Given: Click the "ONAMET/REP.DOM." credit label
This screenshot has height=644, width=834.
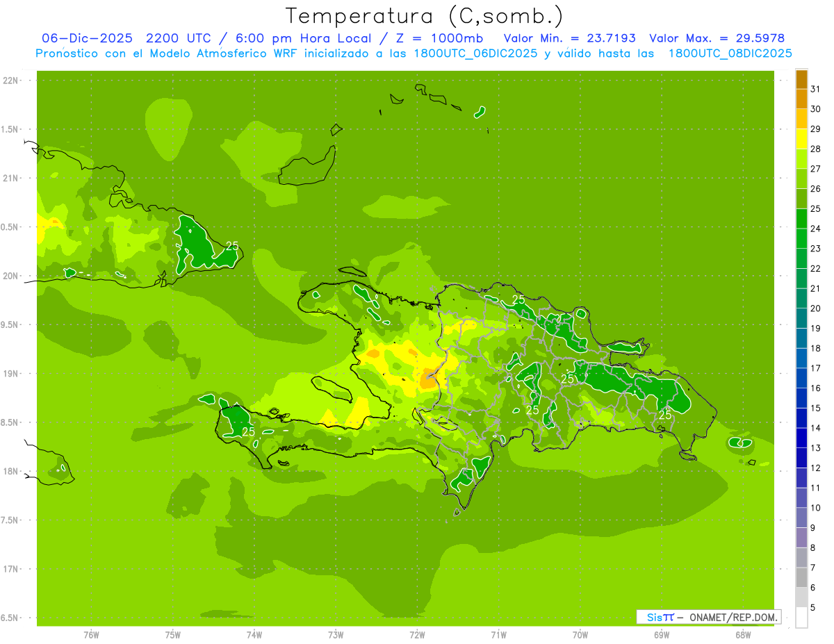Looking at the screenshot, I should (733, 617).
